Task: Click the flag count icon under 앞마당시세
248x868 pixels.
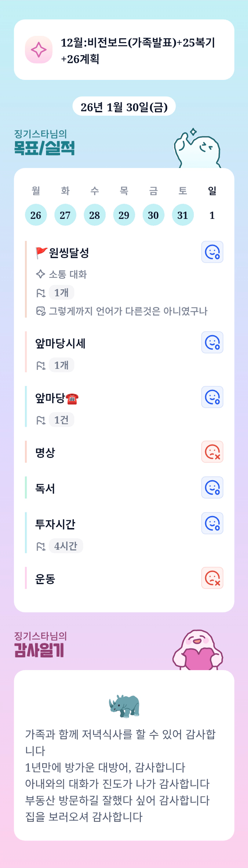Action: tap(40, 365)
